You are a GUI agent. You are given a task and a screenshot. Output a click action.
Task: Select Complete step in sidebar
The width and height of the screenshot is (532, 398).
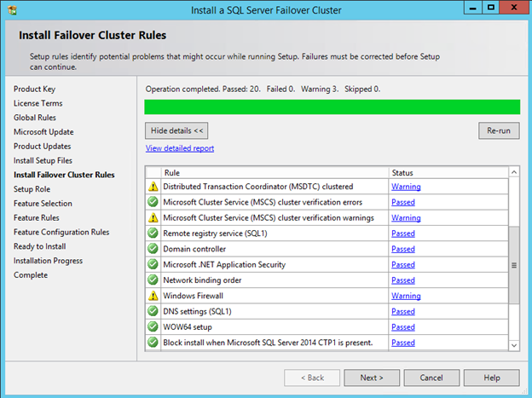click(x=31, y=274)
